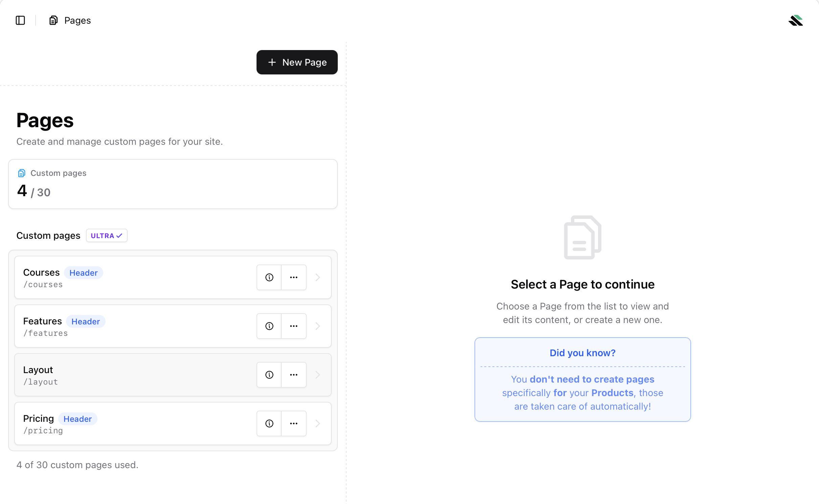Open the info icon for the Courses page
This screenshot has height=504, width=819.
coord(269,277)
